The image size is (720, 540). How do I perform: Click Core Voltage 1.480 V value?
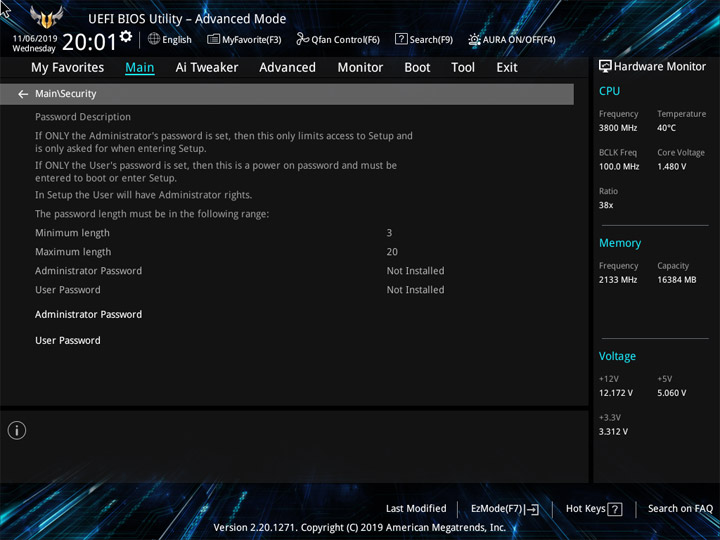[x=672, y=167]
